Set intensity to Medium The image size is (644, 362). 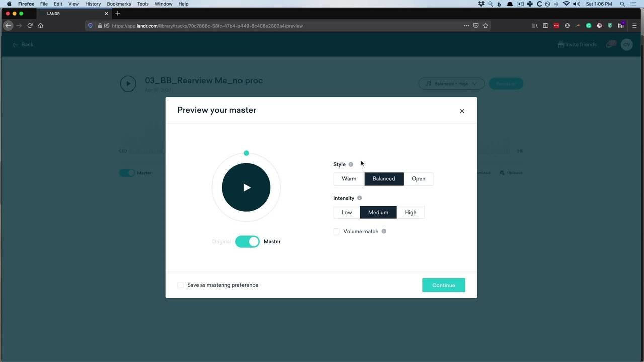pyautogui.click(x=378, y=212)
